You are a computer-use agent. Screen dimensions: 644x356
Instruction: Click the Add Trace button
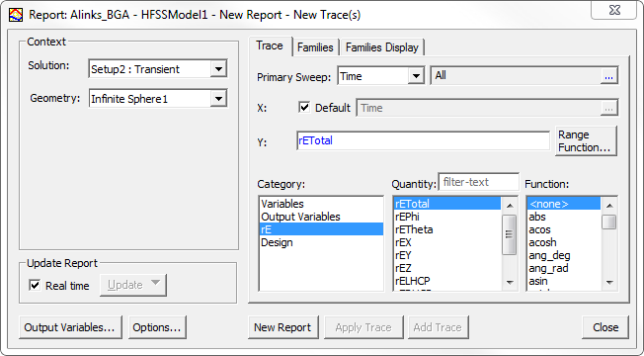[438, 327]
